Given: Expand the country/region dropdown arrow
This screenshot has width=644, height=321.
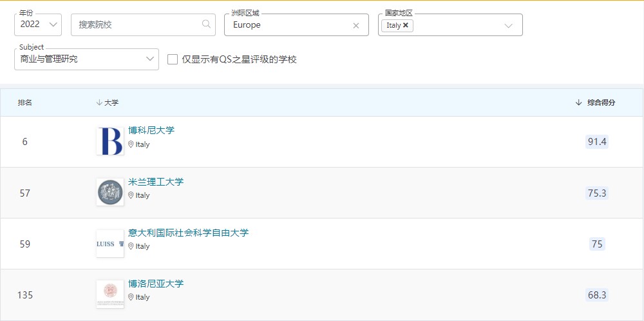Looking at the screenshot, I should coord(508,26).
